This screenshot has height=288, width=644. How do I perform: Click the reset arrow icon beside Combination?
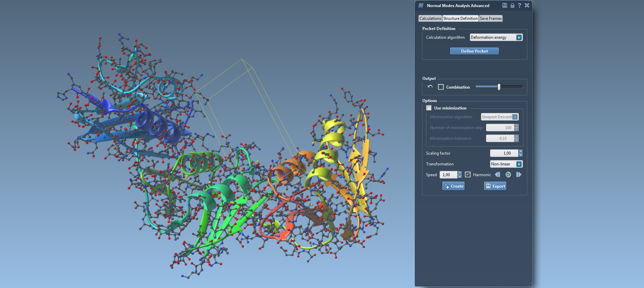tap(430, 87)
